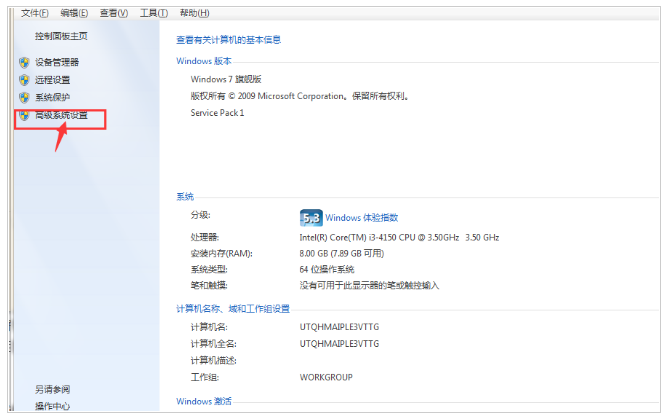The width and height of the screenshot is (664, 416).
Task: Click the Microsoft Corporation copyright line
Action: [300, 96]
